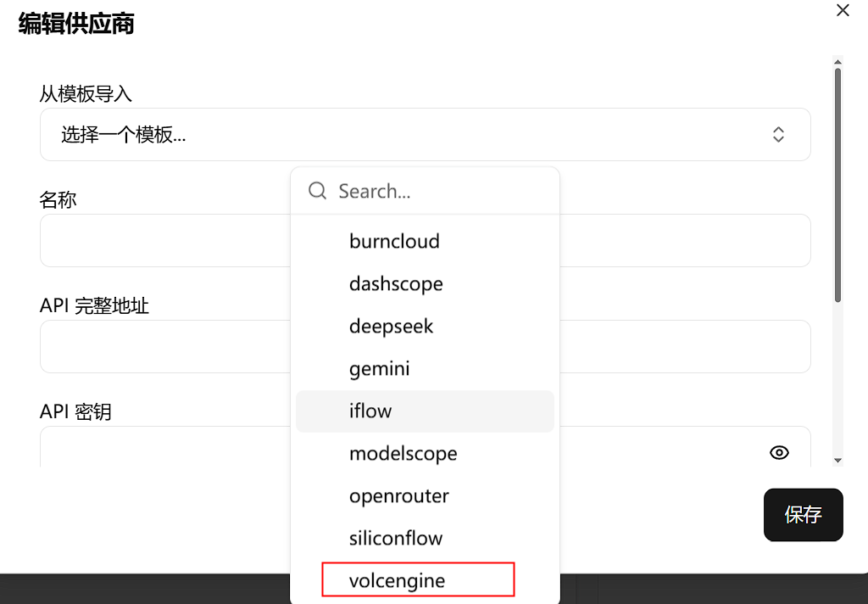The height and width of the screenshot is (604, 868).
Task: Select burncloud template option
Action: (x=394, y=241)
